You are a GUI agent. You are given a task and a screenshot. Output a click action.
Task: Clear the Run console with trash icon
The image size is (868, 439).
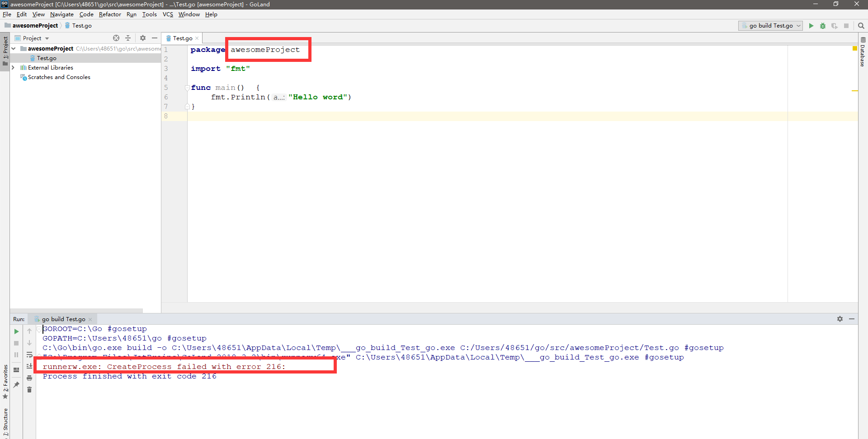pos(29,390)
